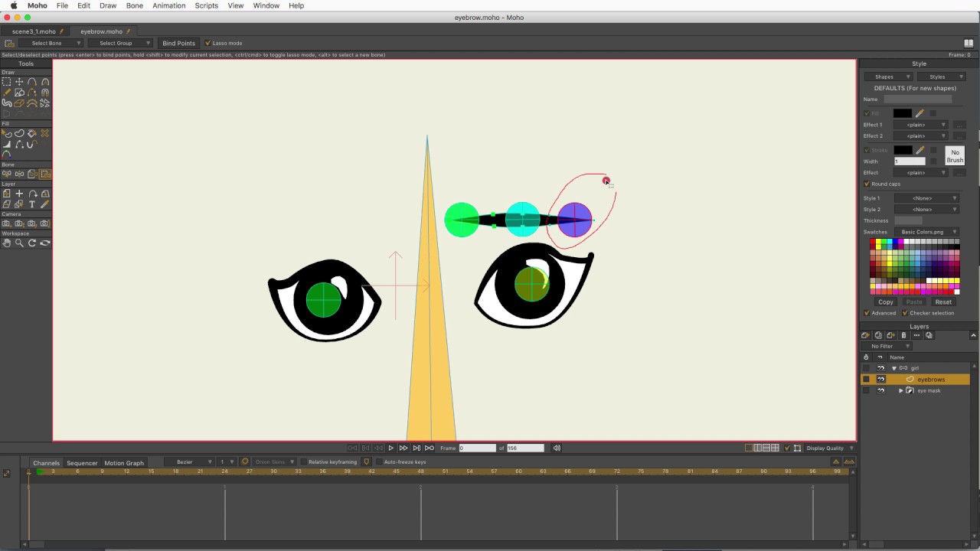The width and height of the screenshot is (980, 551).
Task: Select the Hand pan workspace tool
Action: click(6, 243)
